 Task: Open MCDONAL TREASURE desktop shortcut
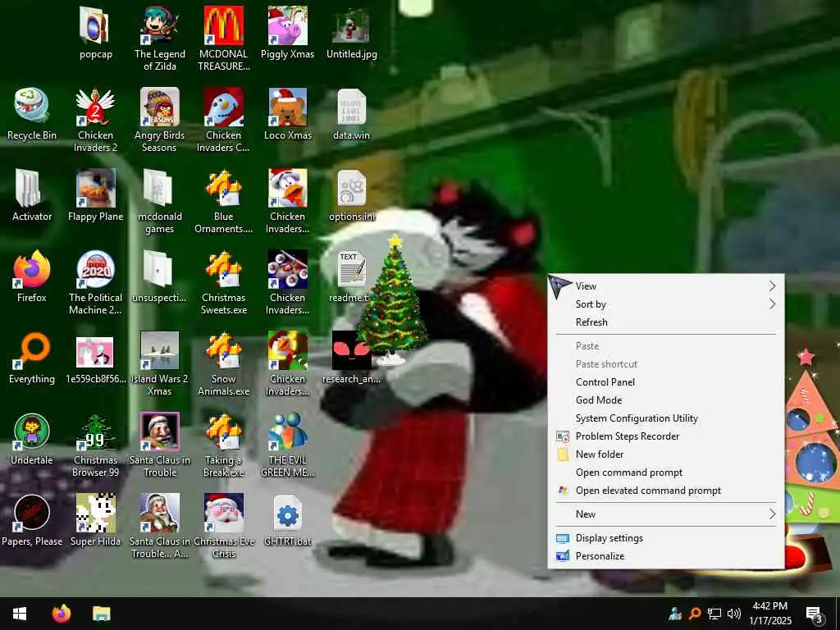tap(223, 25)
